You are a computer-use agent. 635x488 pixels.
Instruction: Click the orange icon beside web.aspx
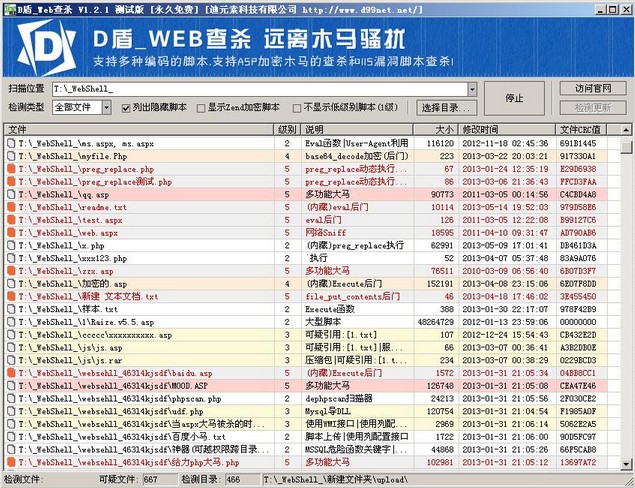[12, 232]
